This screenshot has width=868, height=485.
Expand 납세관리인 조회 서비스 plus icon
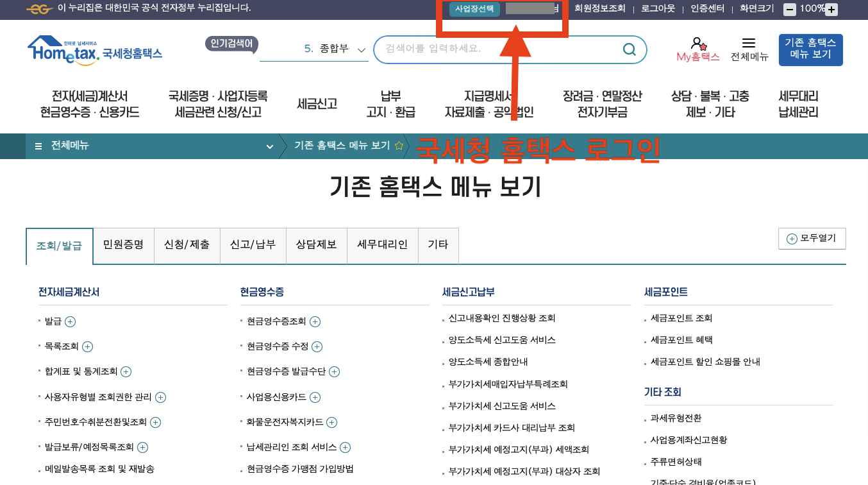(x=345, y=447)
